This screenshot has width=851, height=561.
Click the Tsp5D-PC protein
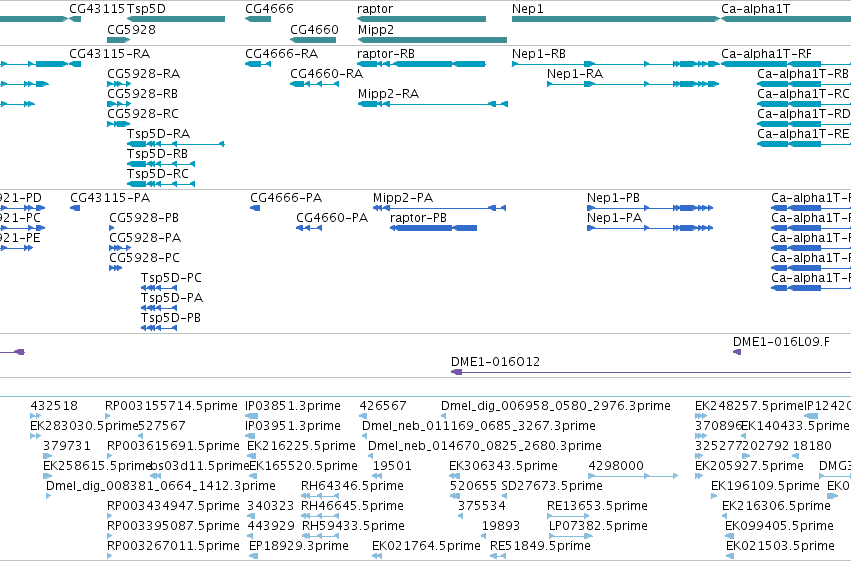[171, 278]
